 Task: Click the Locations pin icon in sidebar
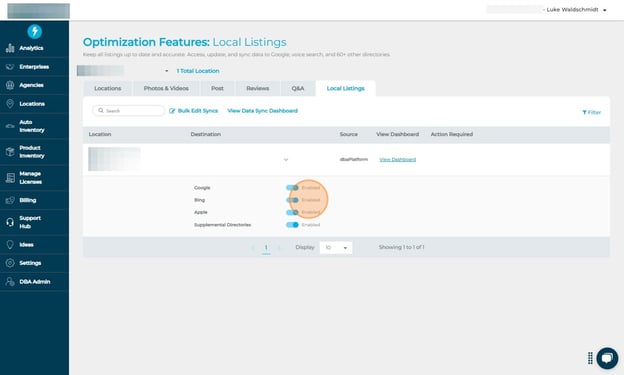(10, 104)
